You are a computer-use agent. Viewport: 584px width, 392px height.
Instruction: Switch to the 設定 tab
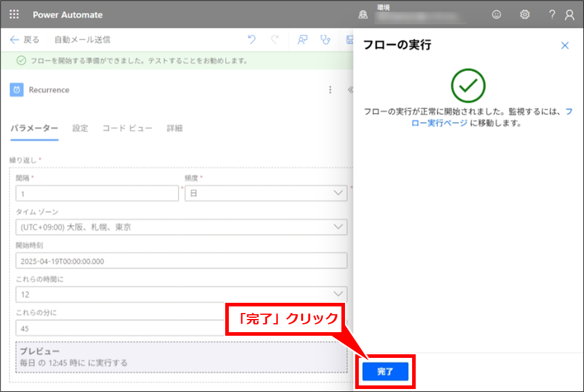(80, 128)
